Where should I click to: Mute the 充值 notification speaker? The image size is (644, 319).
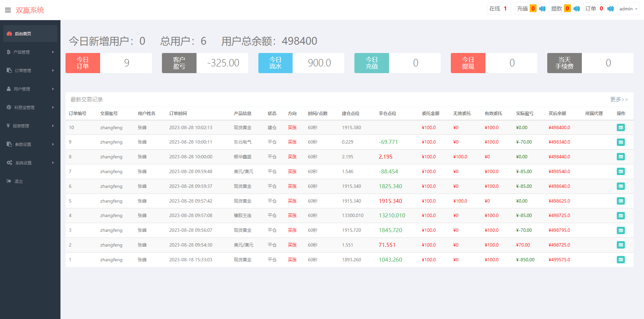542,9
